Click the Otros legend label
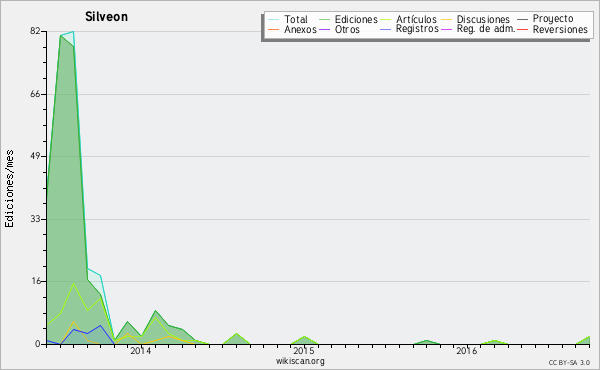Image resolution: width=600 pixels, height=370 pixels. click(x=347, y=29)
